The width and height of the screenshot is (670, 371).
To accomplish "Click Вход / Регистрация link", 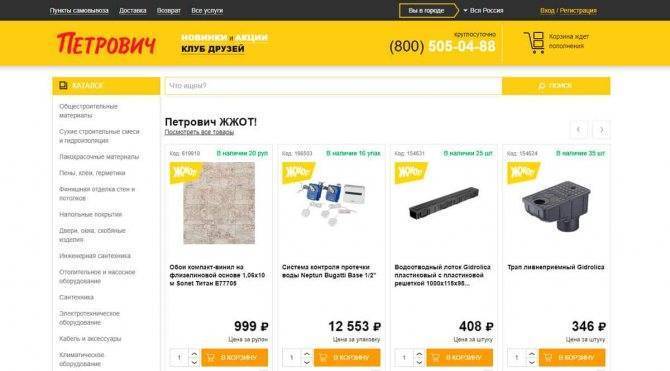I will (x=568, y=11).
